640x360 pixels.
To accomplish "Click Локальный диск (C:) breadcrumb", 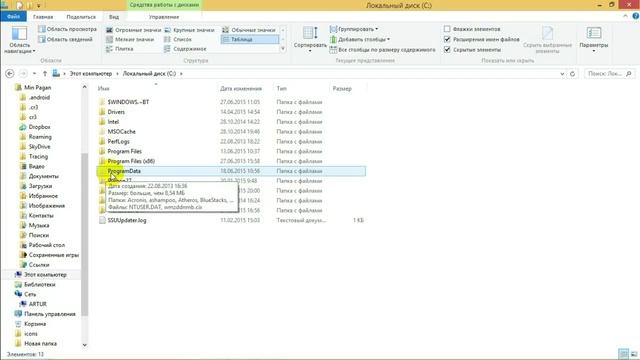I will click(x=149, y=73).
